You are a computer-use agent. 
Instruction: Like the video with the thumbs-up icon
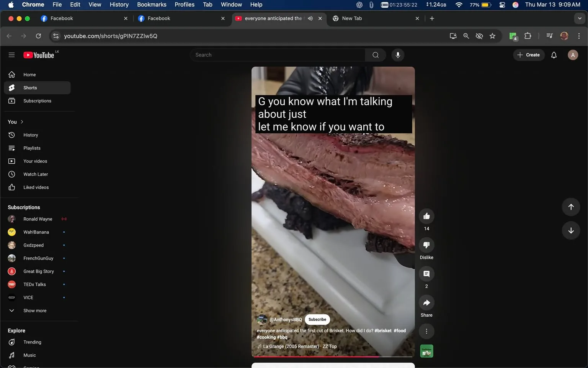point(426,216)
